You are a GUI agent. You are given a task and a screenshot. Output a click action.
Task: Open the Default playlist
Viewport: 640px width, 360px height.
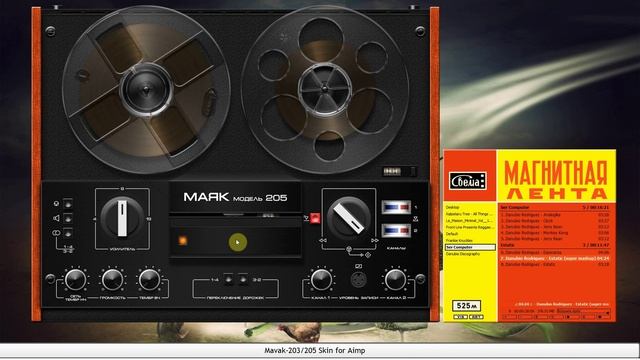452,234
